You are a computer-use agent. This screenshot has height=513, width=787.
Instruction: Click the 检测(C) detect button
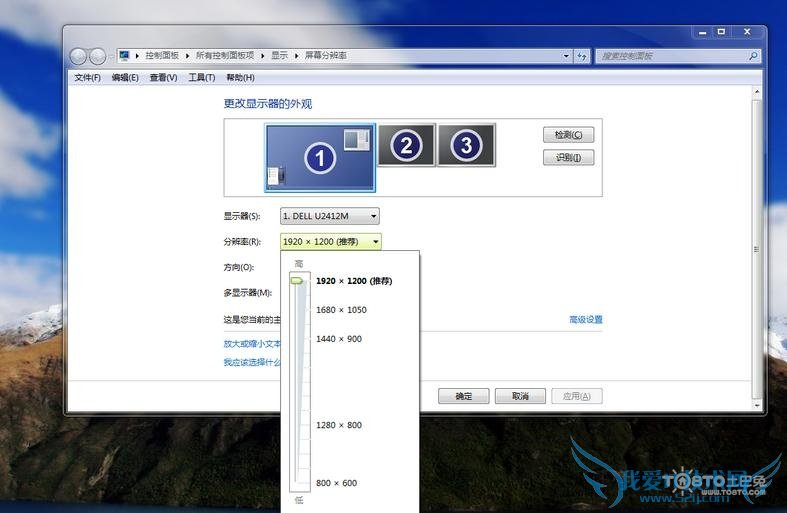[x=568, y=135]
